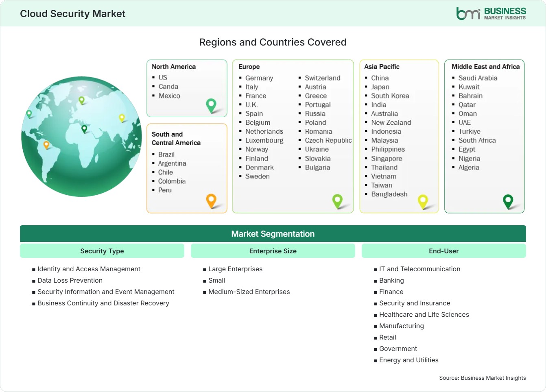Click Bulgaria in the Europe list
This screenshot has height=392, width=546.
(318, 168)
